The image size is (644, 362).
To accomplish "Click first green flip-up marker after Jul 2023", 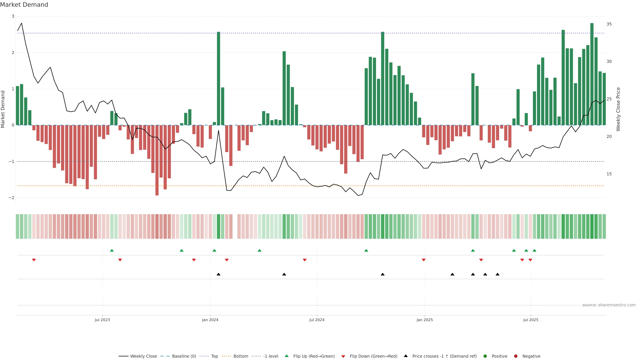I will (112, 250).
